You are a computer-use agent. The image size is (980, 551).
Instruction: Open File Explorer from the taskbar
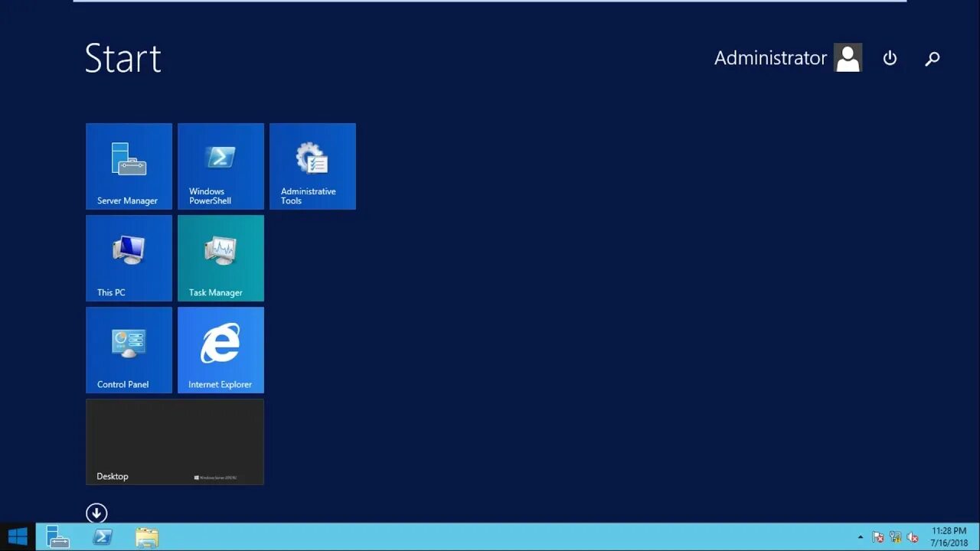point(147,536)
